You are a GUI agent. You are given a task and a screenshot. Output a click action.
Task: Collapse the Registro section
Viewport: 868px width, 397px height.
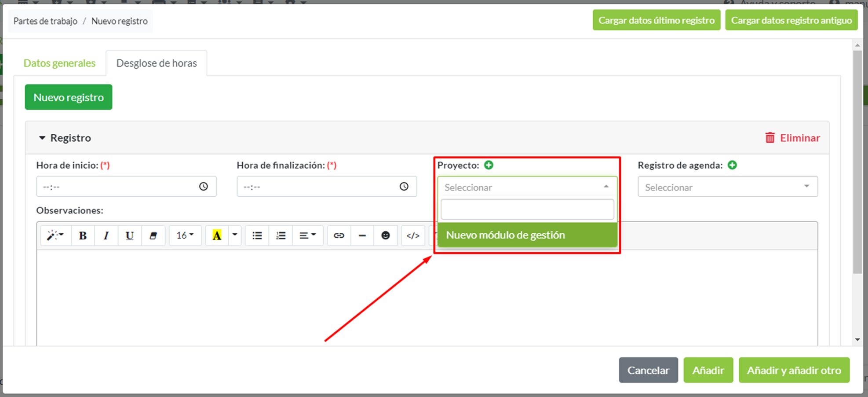pyautogui.click(x=42, y=138)
